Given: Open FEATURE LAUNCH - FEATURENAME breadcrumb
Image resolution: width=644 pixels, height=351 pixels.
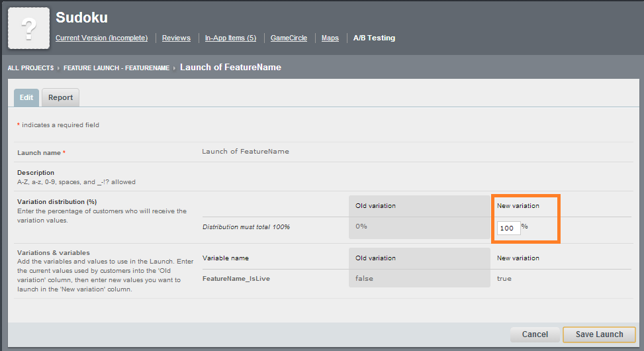Looking at the screenshot, I should coord(116,68).
